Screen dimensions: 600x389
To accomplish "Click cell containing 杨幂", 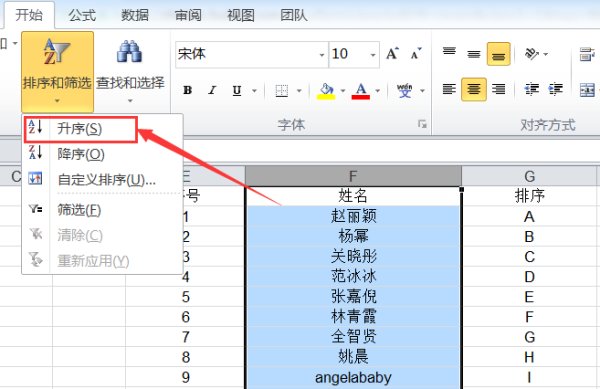I will pos(353,236).
